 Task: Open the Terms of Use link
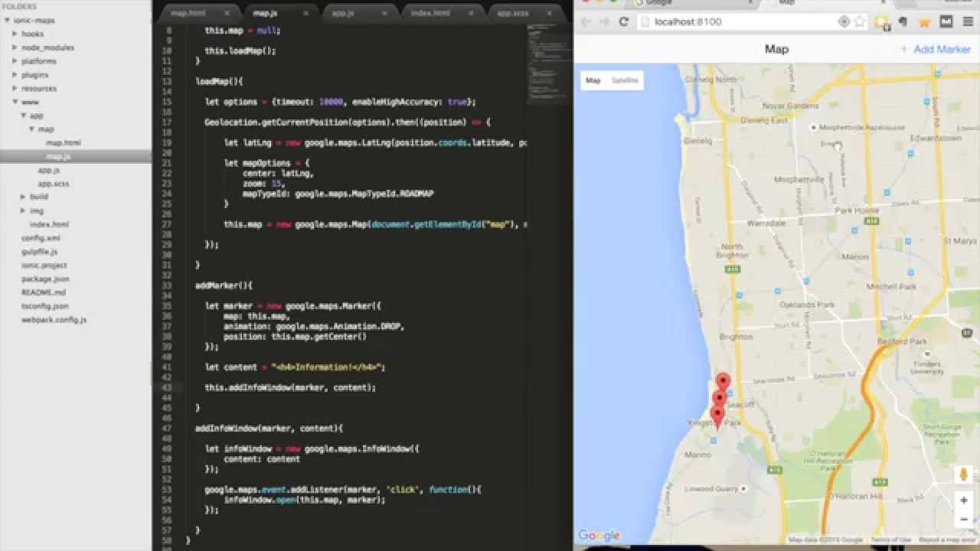[x=890, y=540]
